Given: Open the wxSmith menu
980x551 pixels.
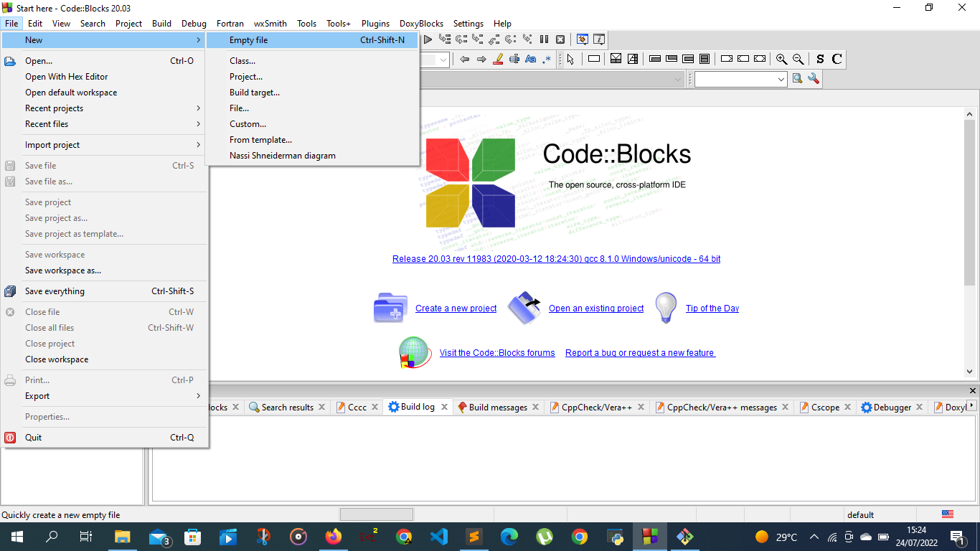Looking at the screenshot, I should click(270, 23).
